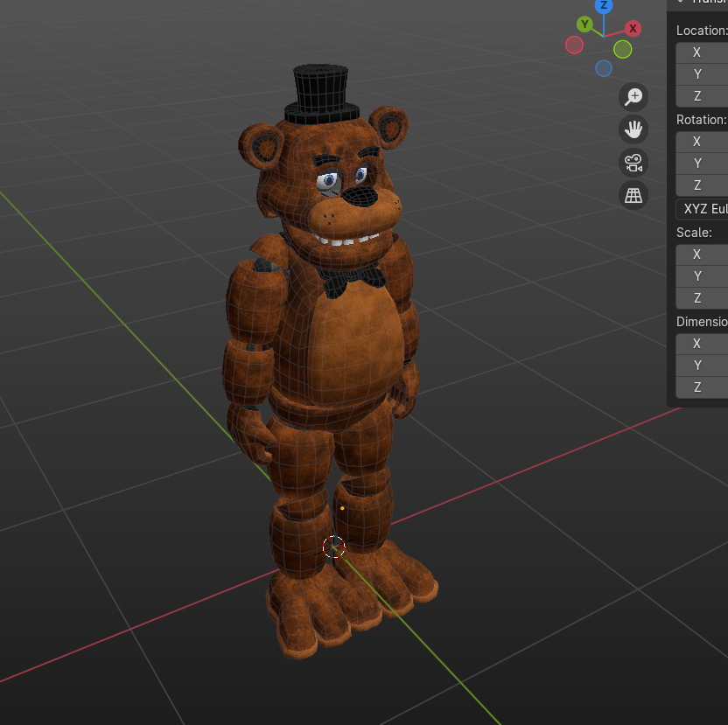
Task: Click the unlabeled green negative Y gizmo circle
Action: [x=623, y=49]
